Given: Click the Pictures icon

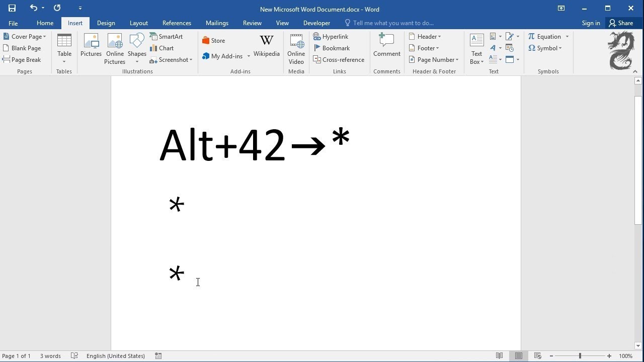Looking at the screenshot, I should [91, 45].
